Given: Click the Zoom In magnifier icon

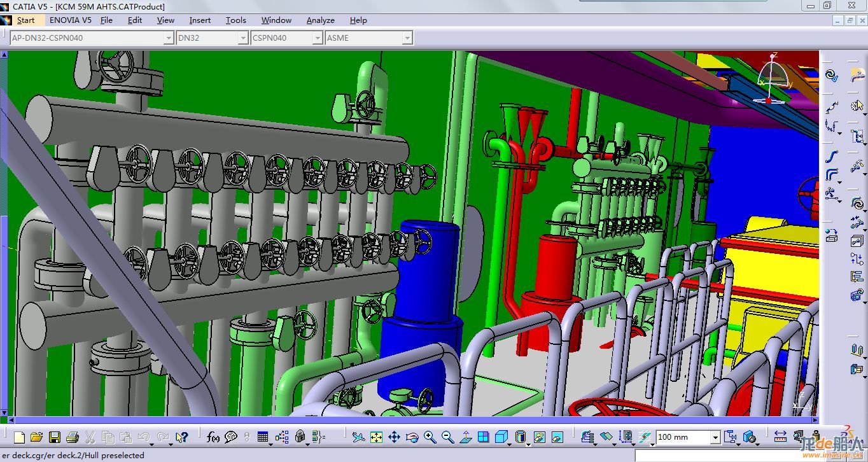Looking at the screenshot, I should click(x=430, y=437).
